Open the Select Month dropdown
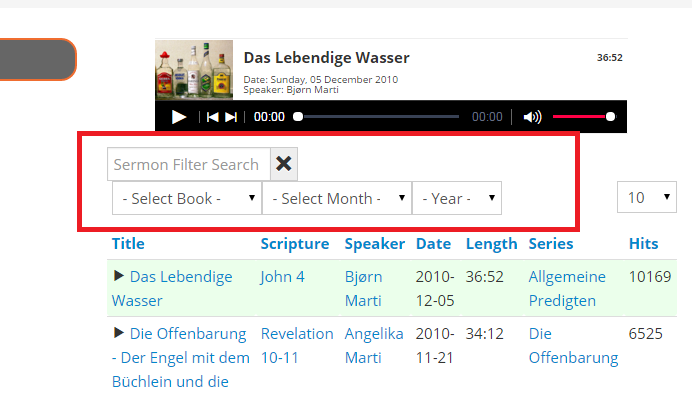This screenshot has height=393, width=692. [x=337, y=198]
